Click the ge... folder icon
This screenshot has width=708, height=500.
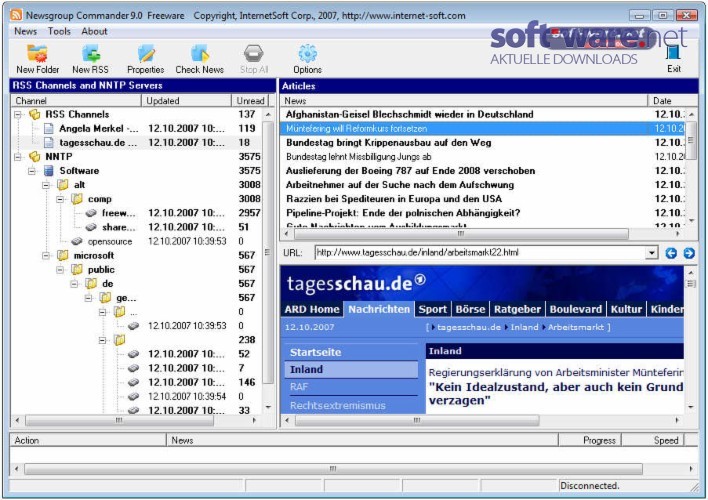[x=105, y=297]
